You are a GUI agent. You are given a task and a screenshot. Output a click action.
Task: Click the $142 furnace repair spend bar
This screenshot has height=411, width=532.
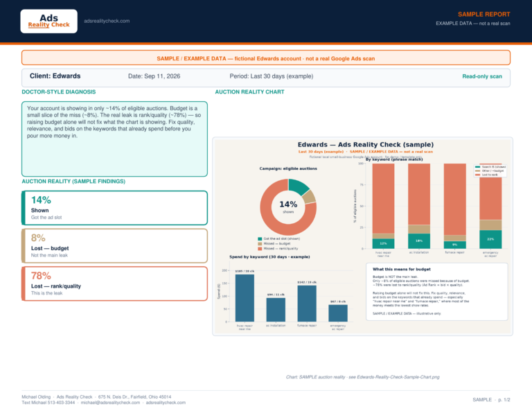[x=307, y=304]
